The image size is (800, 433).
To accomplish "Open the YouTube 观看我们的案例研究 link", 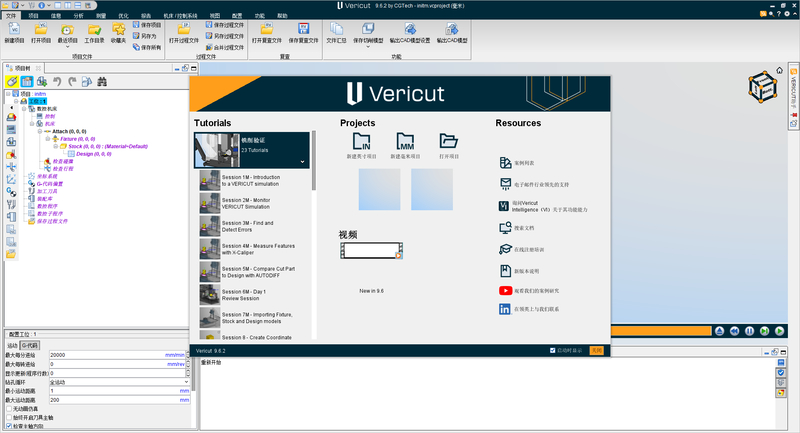I will (529, 291).
